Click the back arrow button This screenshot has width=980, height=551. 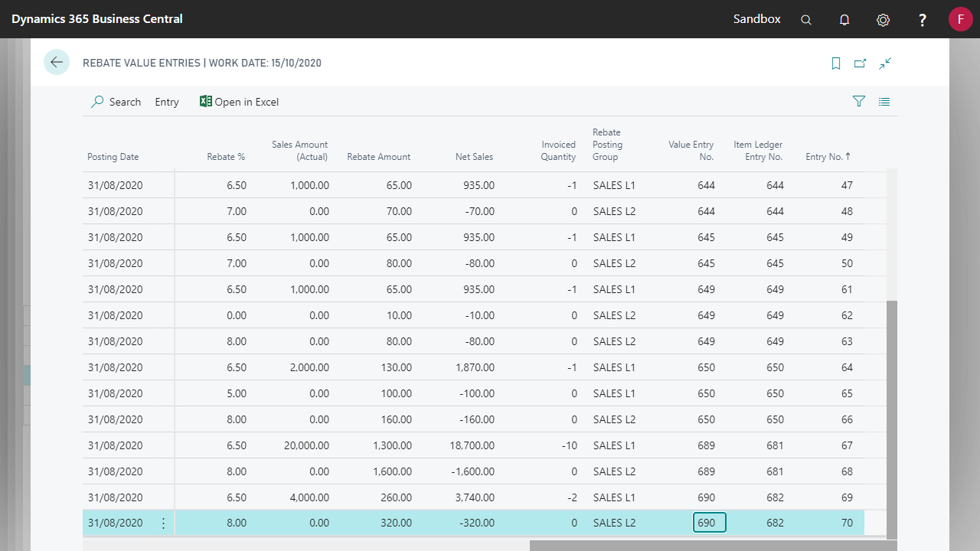[57, 62]
